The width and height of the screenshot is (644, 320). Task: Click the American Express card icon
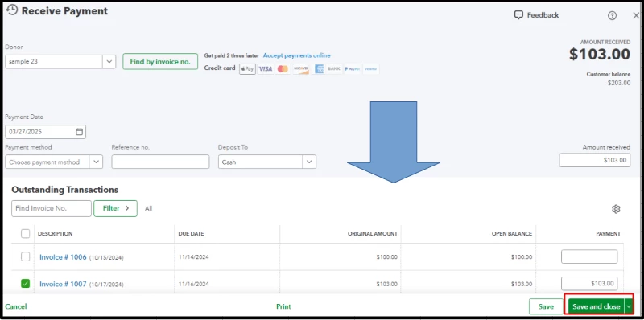point(319,69)
